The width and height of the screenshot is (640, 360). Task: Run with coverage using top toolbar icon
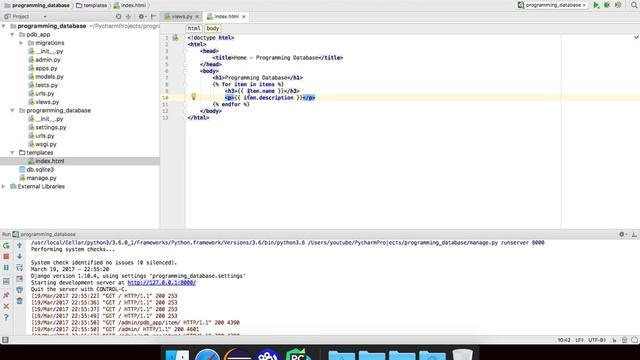tap(618, 5)
